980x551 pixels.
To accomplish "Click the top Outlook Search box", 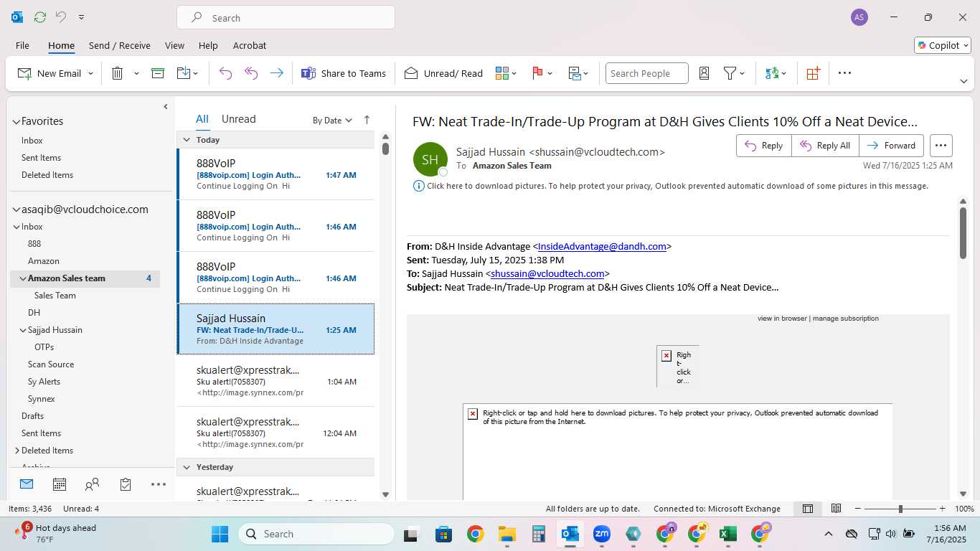I will [x=286, y=17].
